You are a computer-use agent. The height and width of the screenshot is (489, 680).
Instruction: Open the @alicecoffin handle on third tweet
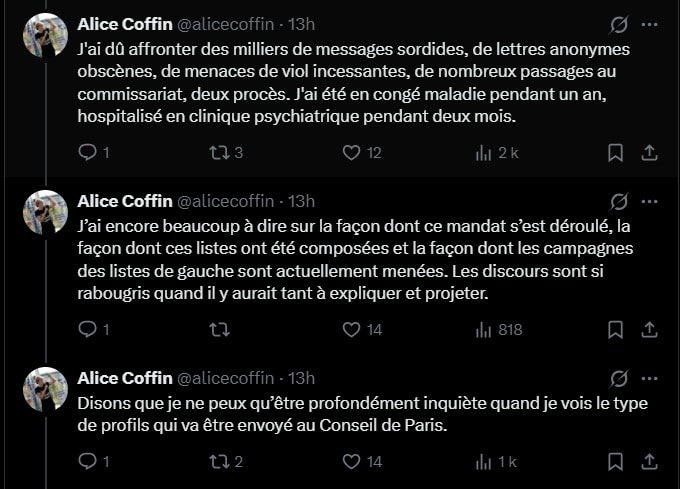[x=225, y=377]
